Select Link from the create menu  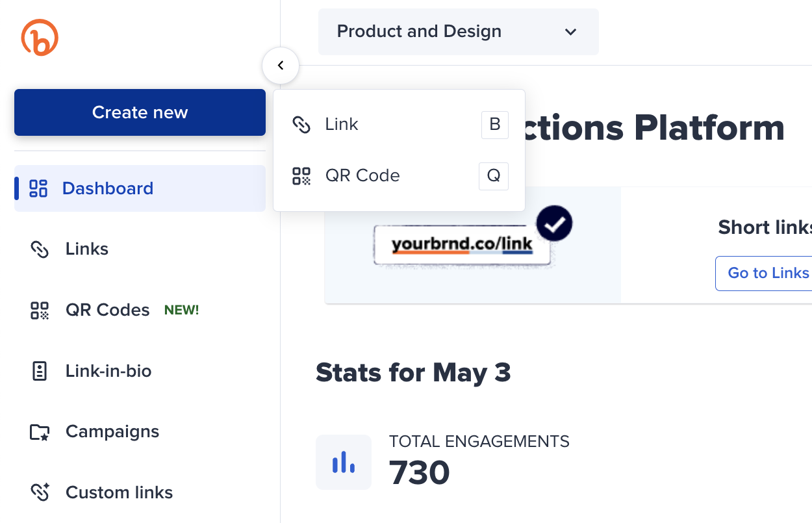pos(342,125)
